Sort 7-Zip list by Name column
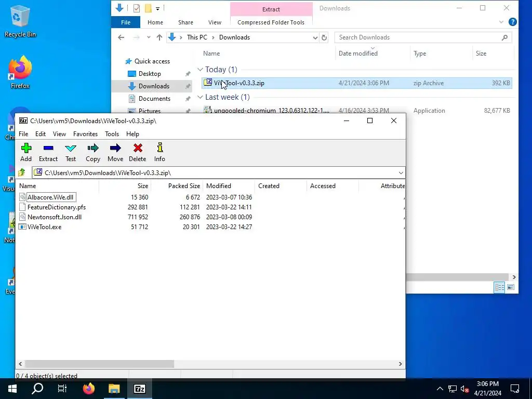 coord(58,186)
